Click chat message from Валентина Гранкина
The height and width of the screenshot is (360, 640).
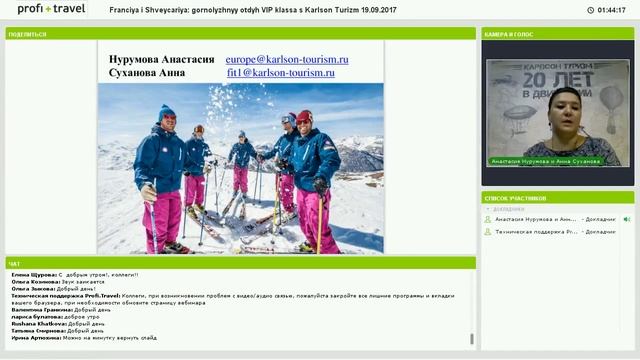point(61,310)
